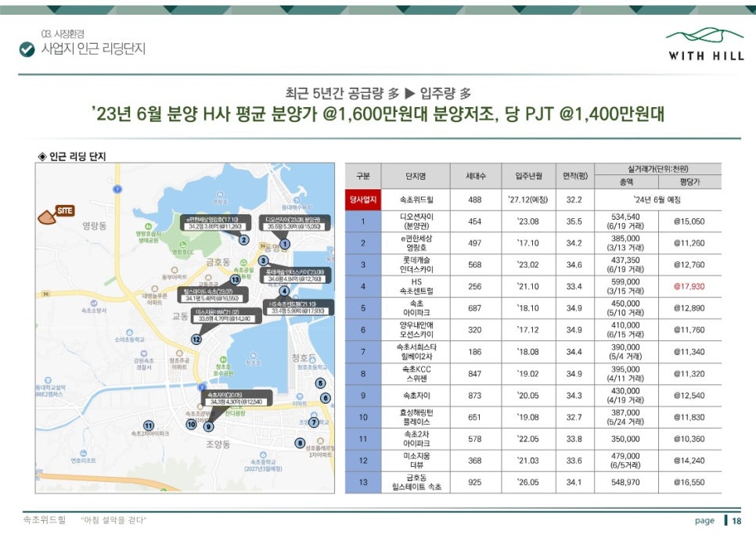Click map marker number 7

[314, 422]
